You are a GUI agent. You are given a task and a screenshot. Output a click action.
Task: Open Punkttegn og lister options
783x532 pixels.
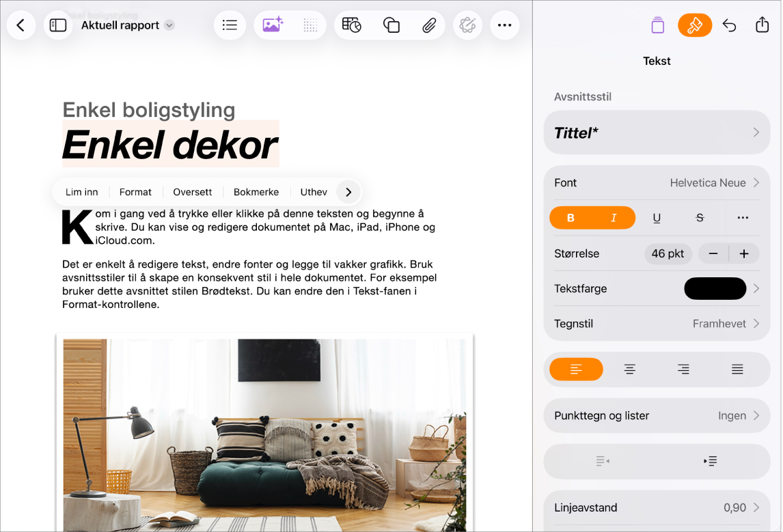pyautogui.click(x=657, y=416)
